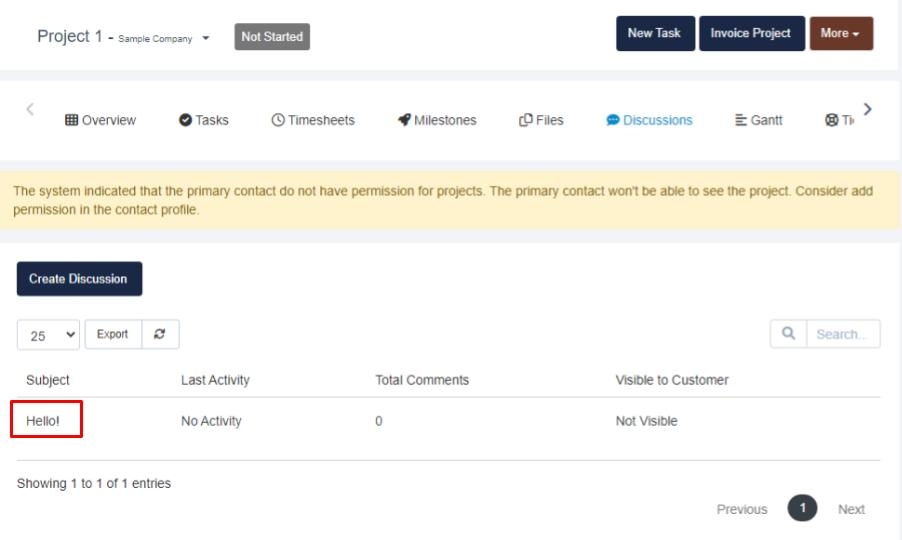902x540 pixels.
Task: Click the Create Discussion button
Action: [79, 279]
